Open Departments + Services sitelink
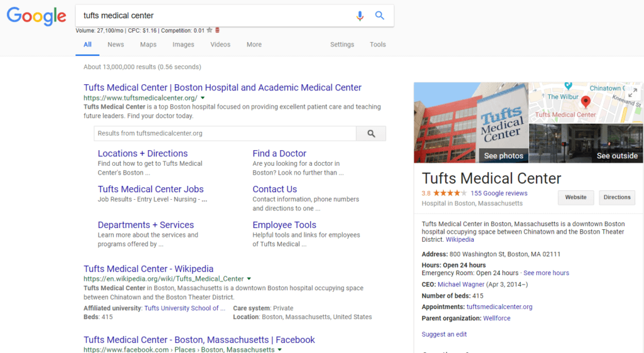The width and height of the screenshot is (644, 353). pos(146,225)
